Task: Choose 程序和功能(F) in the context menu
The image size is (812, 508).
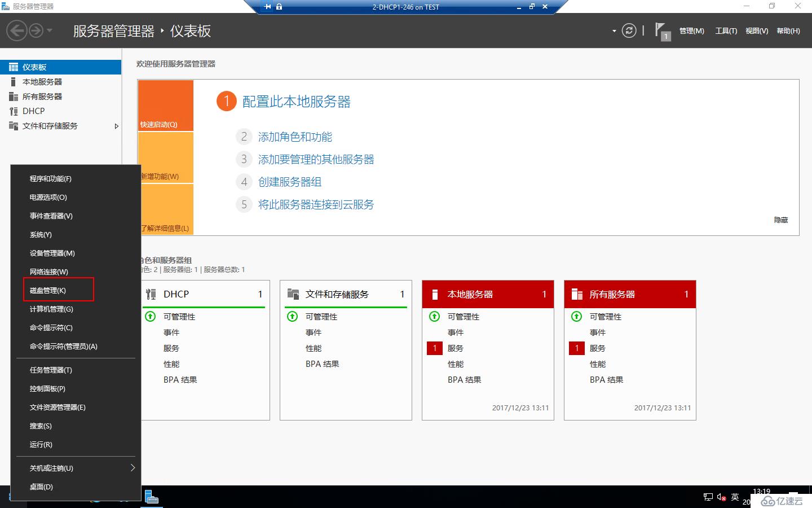Action: click(76, 179)
